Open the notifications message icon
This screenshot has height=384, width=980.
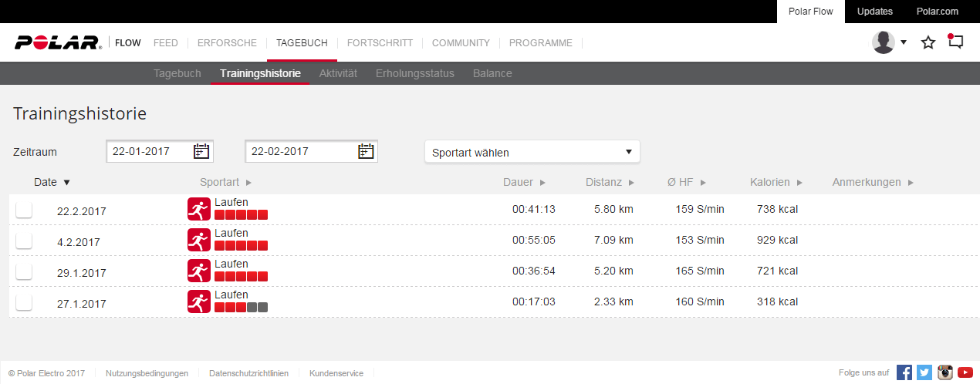pos(956,42)
